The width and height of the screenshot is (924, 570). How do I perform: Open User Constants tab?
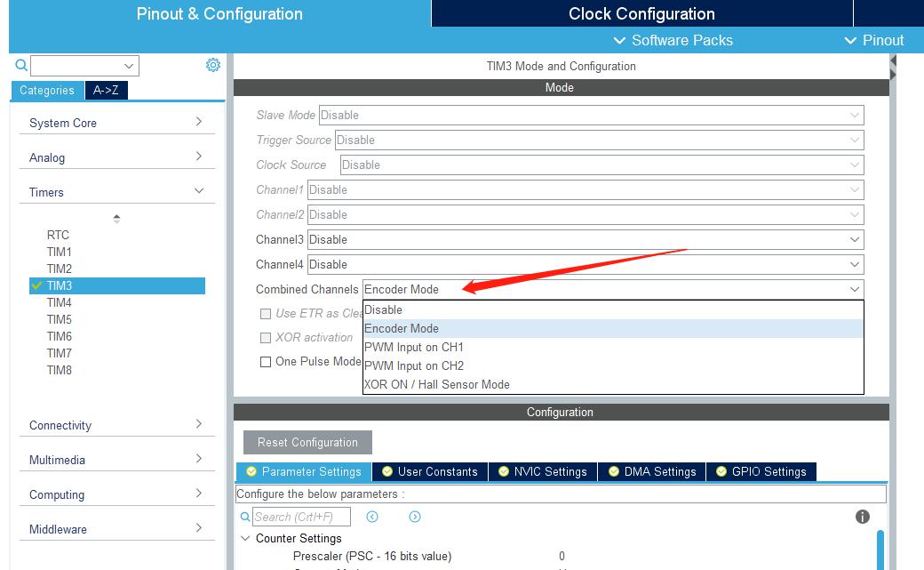point(430,471)
